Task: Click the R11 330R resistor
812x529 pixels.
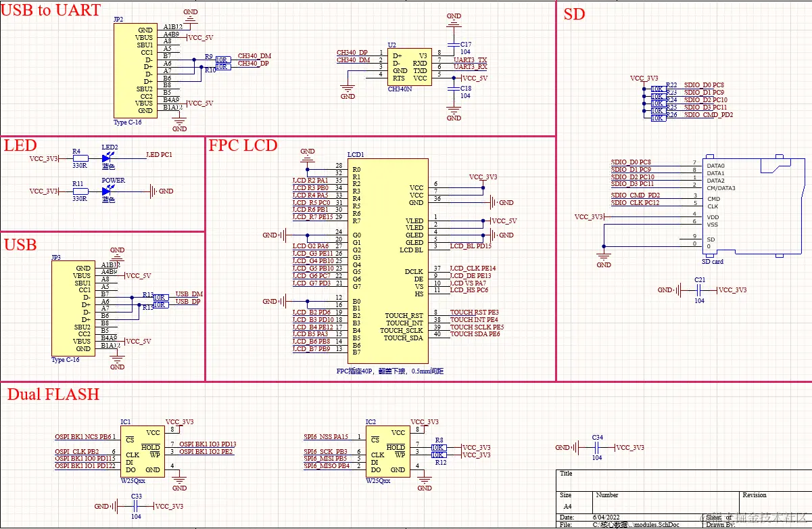Action: 80,191
